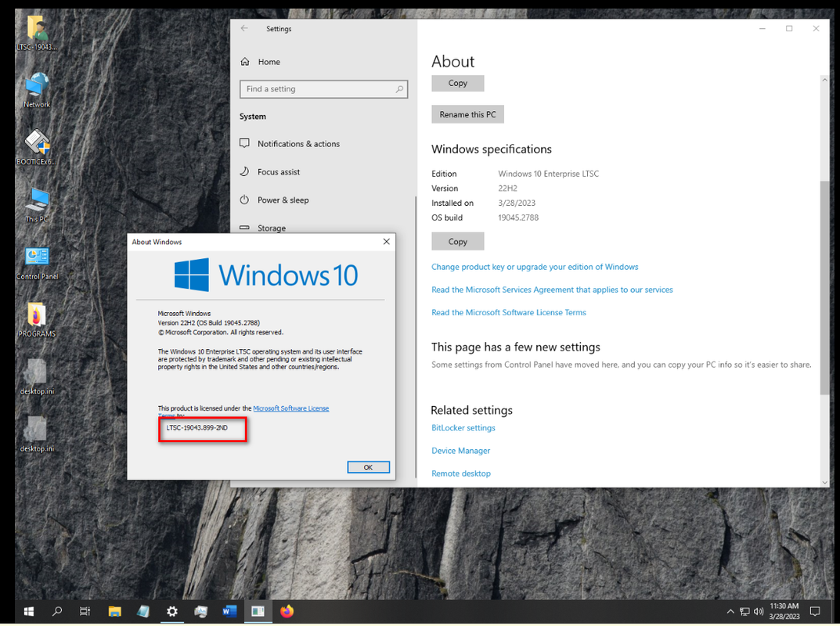Open Microsoft Word from the taskbar

coord(229,611)
